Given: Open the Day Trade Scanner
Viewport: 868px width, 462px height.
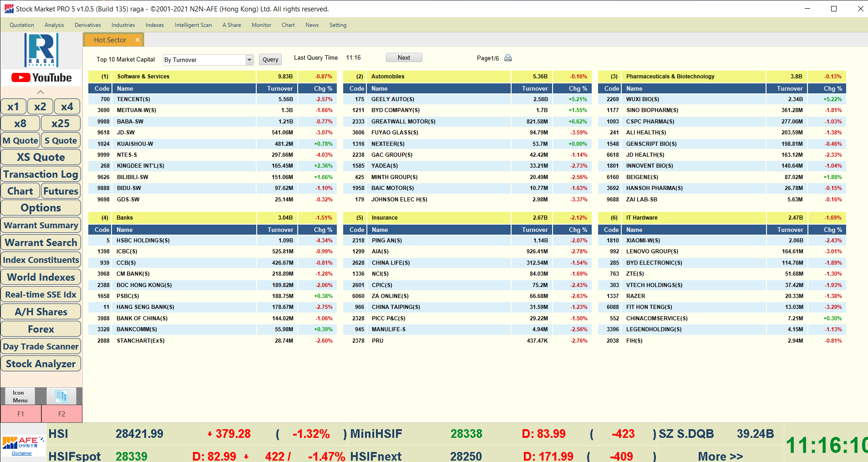Looking at the screenshot, I should tap(41, 346).
